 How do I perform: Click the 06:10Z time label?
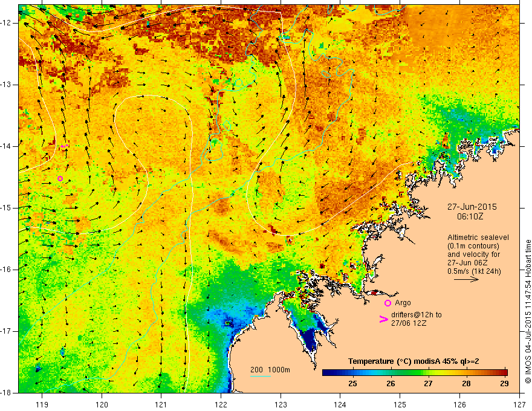pyautogui.click(x=470, y=216)
